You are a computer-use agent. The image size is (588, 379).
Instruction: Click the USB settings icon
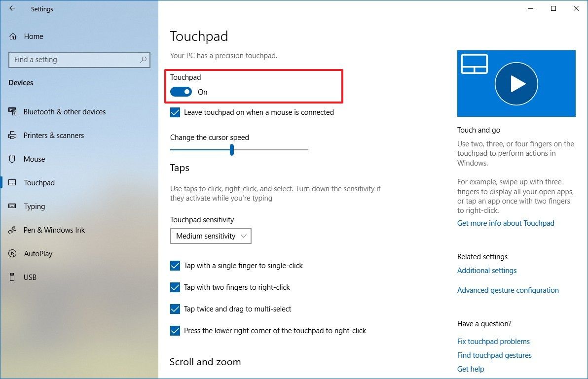(x=11, y=277)
